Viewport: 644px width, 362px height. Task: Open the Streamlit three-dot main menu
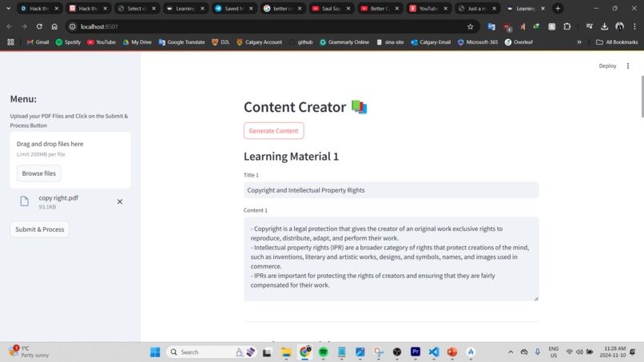click(x=628, y=66)
